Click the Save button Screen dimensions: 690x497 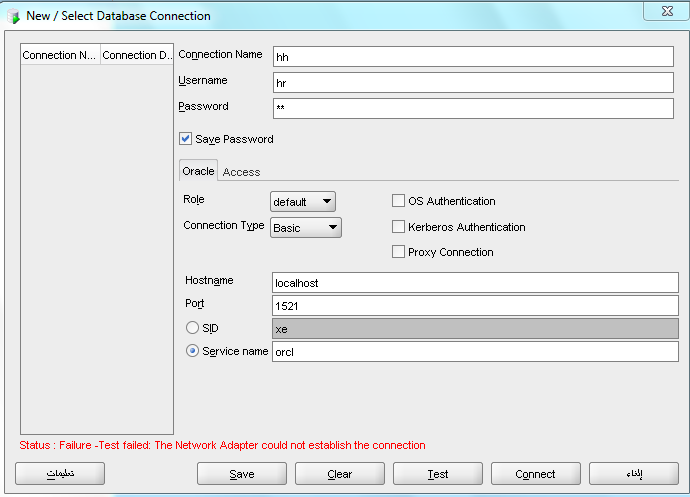pyautogui.click(x=242, y=474)
